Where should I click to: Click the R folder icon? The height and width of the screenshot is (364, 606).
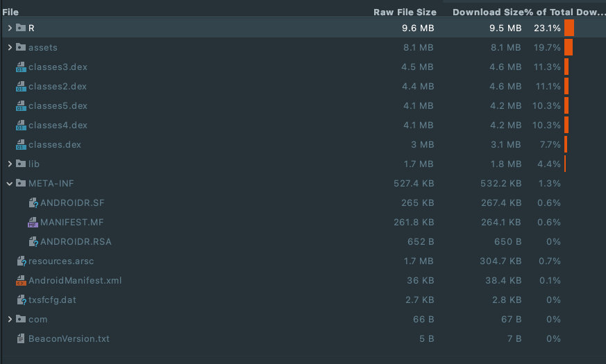pos(21,28)
